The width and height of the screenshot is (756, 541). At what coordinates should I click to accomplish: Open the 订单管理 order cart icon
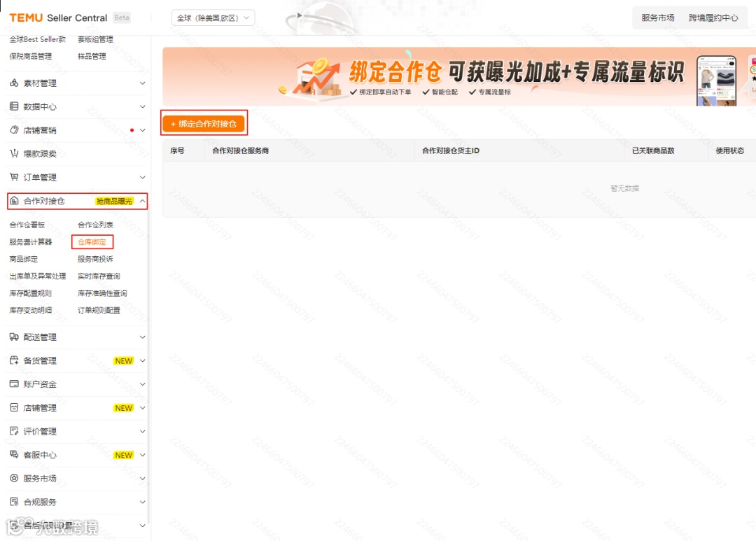click(13, 177)
